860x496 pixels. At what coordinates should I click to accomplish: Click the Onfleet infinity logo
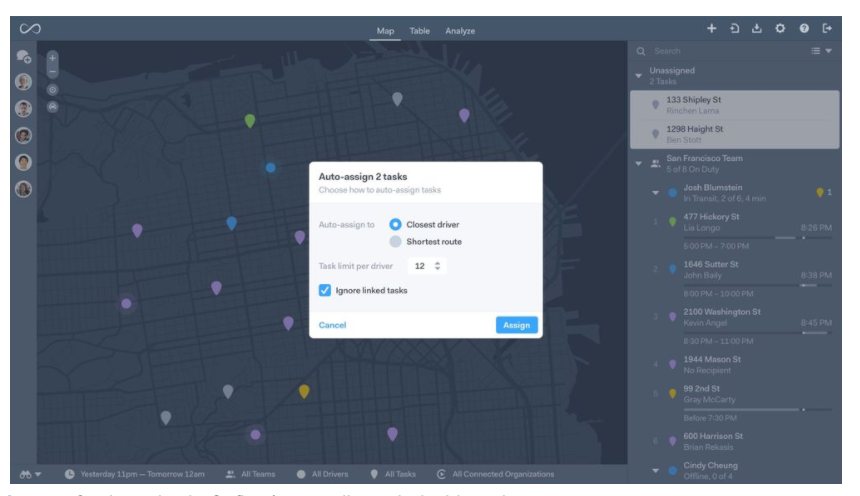(30, 29)
